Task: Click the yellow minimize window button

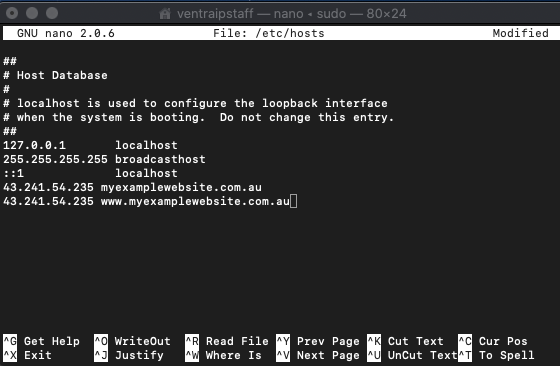Action: 32,13
